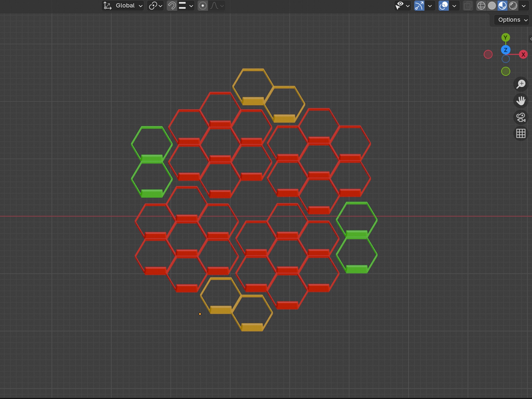Toggle show gizmo button

[419, 6]
